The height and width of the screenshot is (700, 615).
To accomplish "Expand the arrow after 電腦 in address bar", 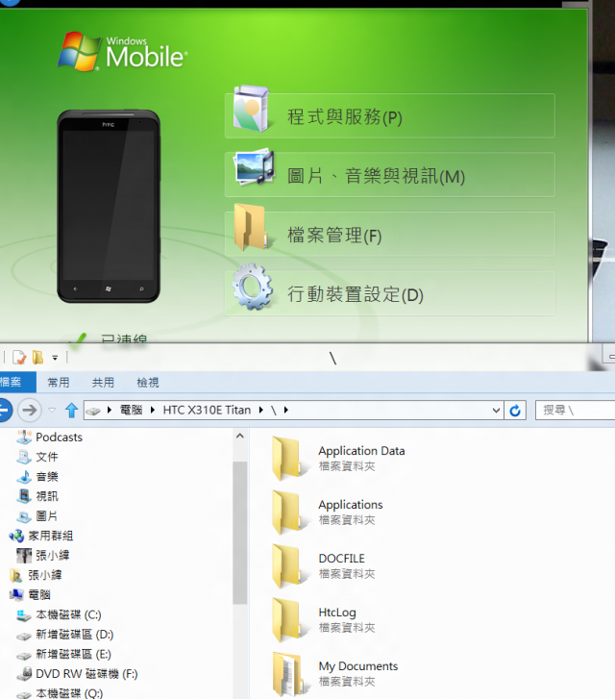I will pos(153,410).
